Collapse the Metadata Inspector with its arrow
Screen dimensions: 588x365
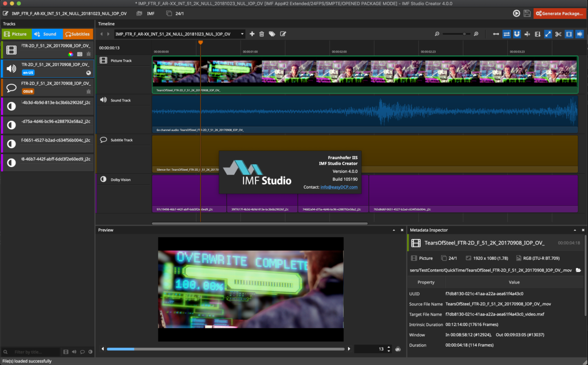click(575, 230)
